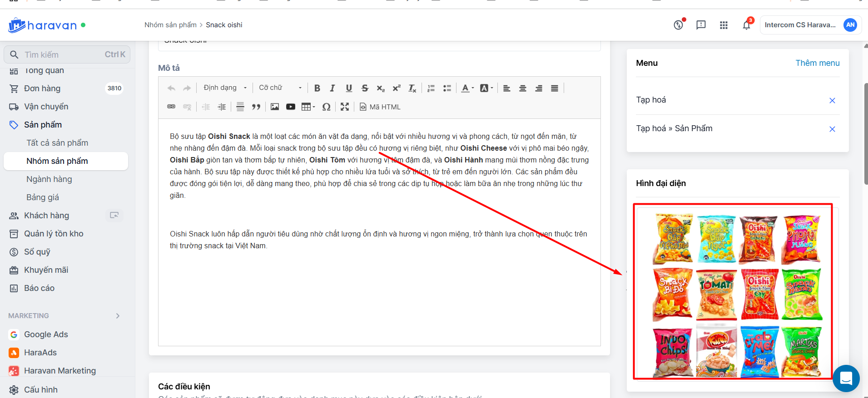Click Nhóm sản phẩm breadcrumb link

coord(170,25)
